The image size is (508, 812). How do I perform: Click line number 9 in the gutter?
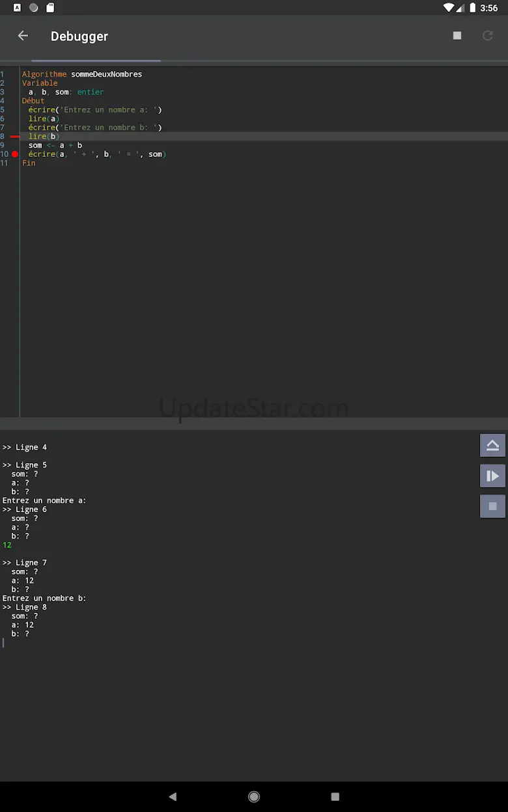click(2, 145)
